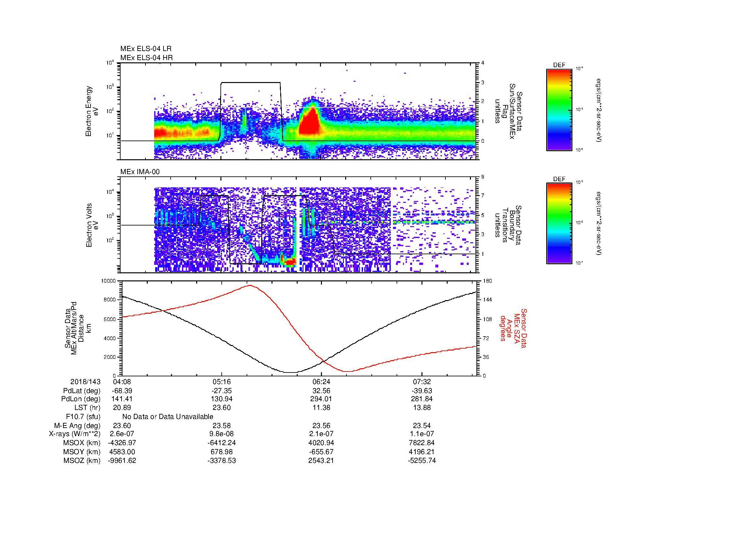Click PdLat value '-27.35'
The image size is (756, 534).
[x=222, y=391]
